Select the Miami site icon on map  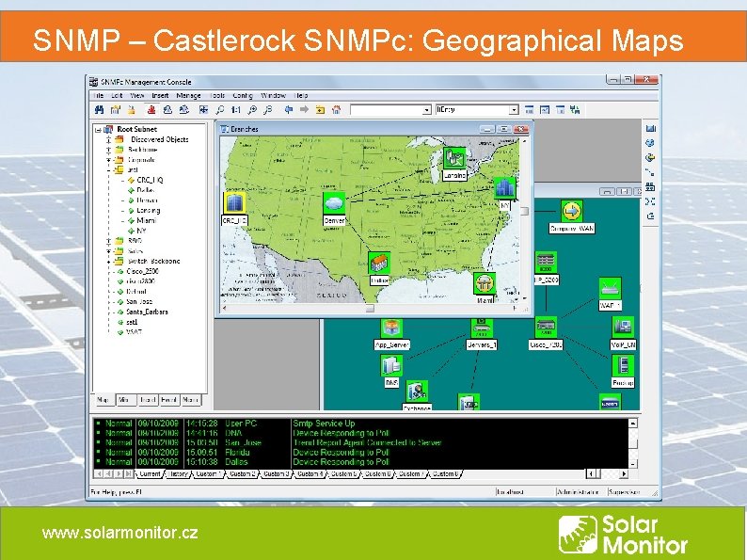(x=485, y=283)
